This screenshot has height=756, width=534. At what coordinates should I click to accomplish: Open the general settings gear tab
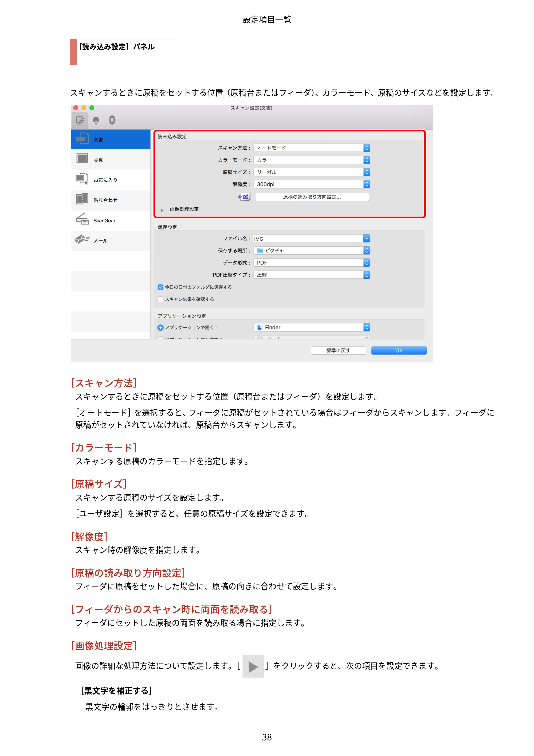(112, 120)
